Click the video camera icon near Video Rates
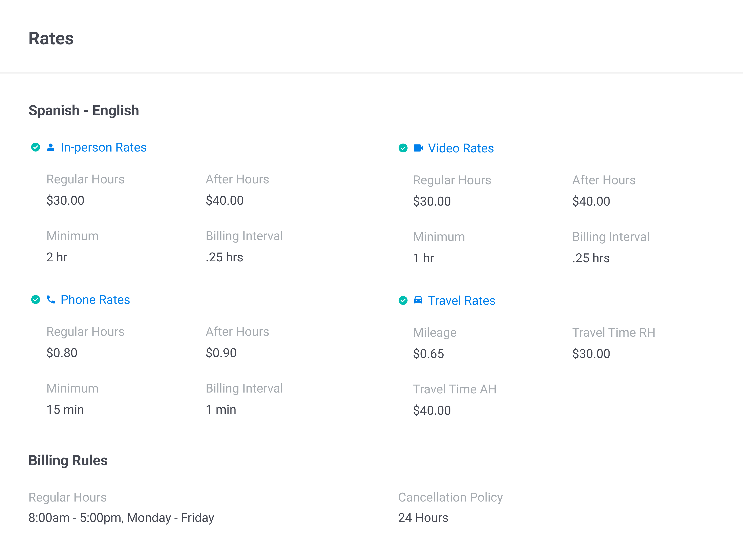The height and width of the screenshot is (560, 743). pos(418,148)
